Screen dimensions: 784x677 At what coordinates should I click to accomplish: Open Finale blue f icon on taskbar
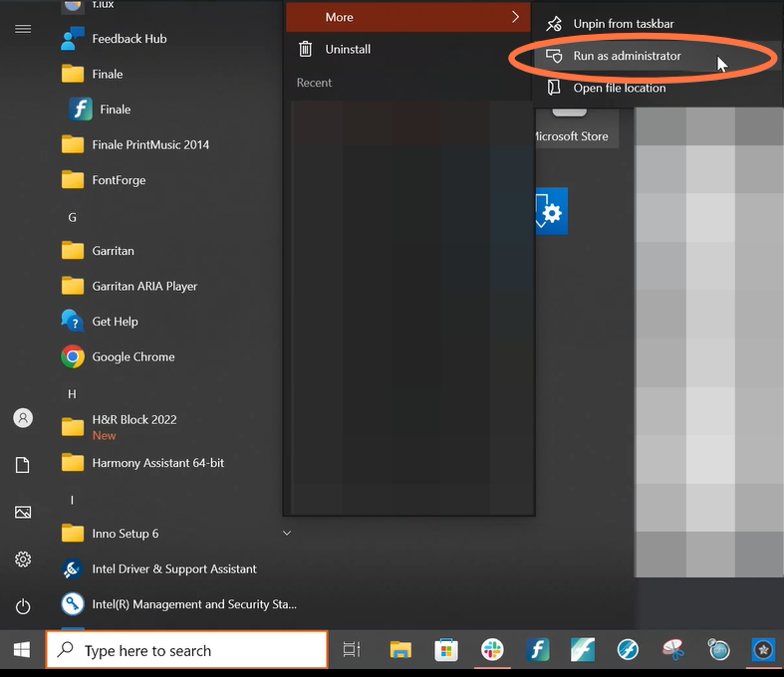coord(538,650)
